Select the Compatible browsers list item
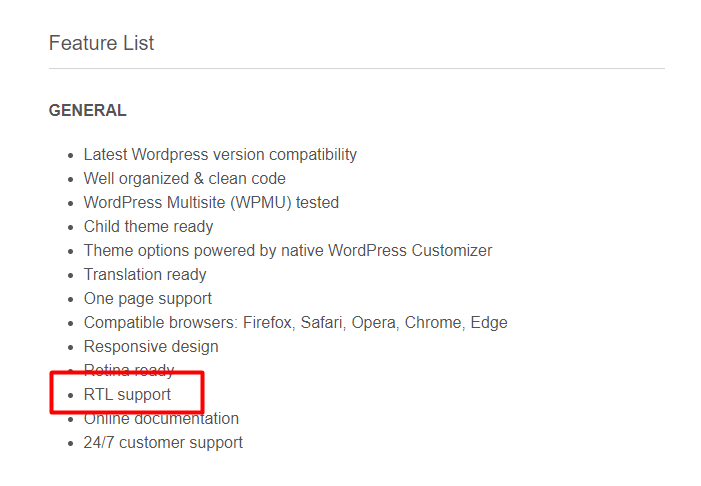 click(x=296, y=323)
